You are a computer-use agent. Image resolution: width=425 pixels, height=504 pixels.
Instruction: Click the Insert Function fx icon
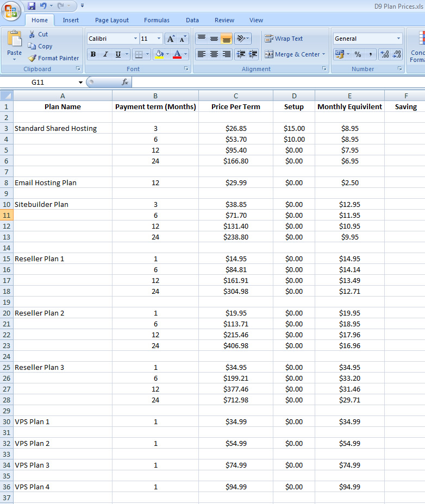point(124,82)
